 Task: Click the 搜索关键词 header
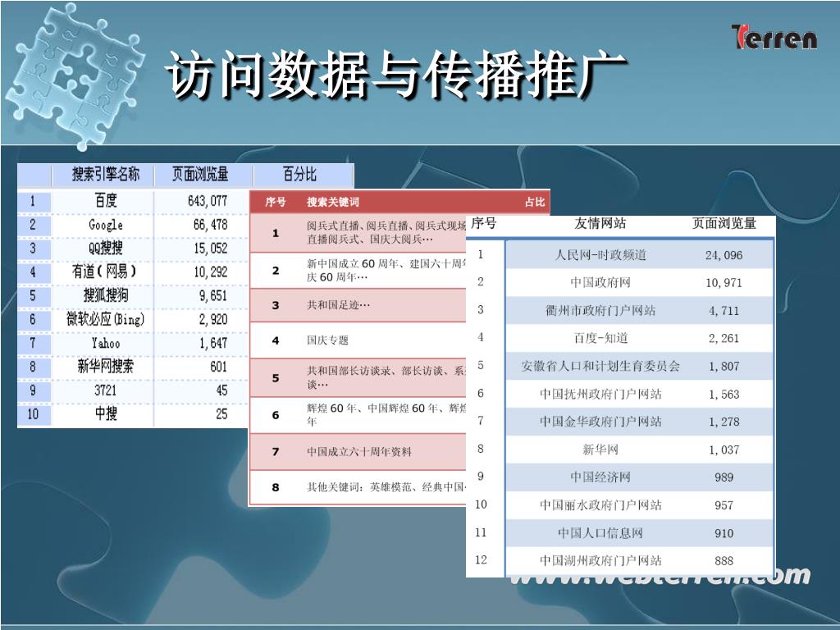click(x=333, y=202)
